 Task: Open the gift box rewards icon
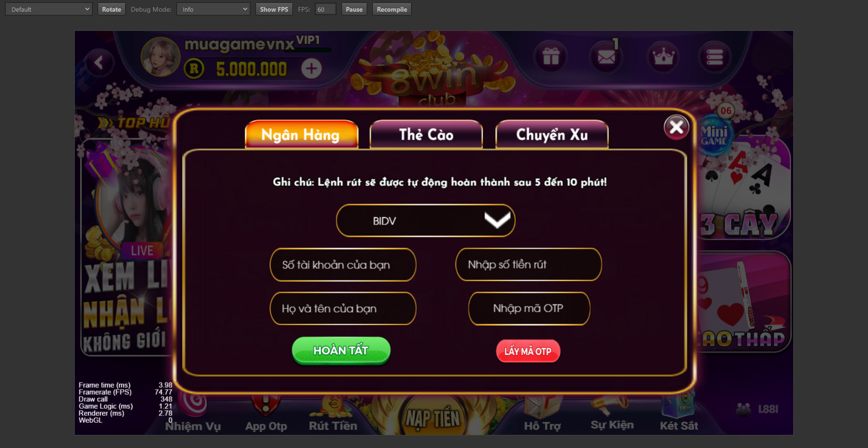(551, 57)
